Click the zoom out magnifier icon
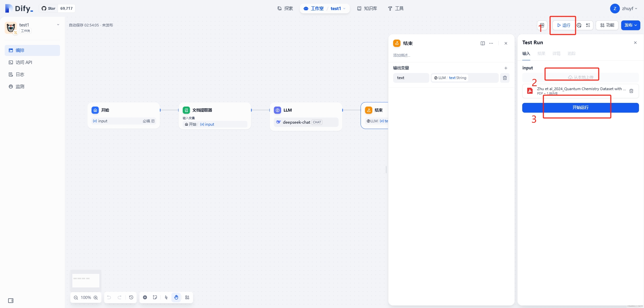The width and height of the screenshot is (644, 308). 76,298
